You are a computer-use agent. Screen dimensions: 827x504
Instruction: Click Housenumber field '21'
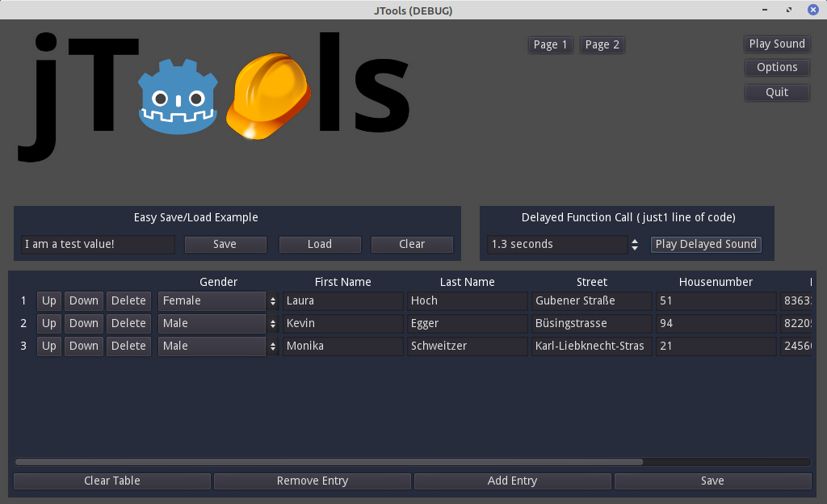click(716, 346)
